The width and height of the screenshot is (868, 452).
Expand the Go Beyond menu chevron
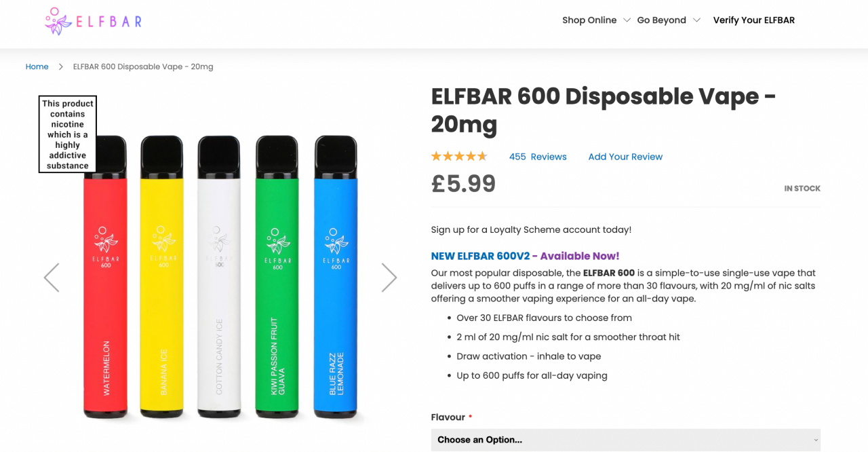tap(696, 20)
